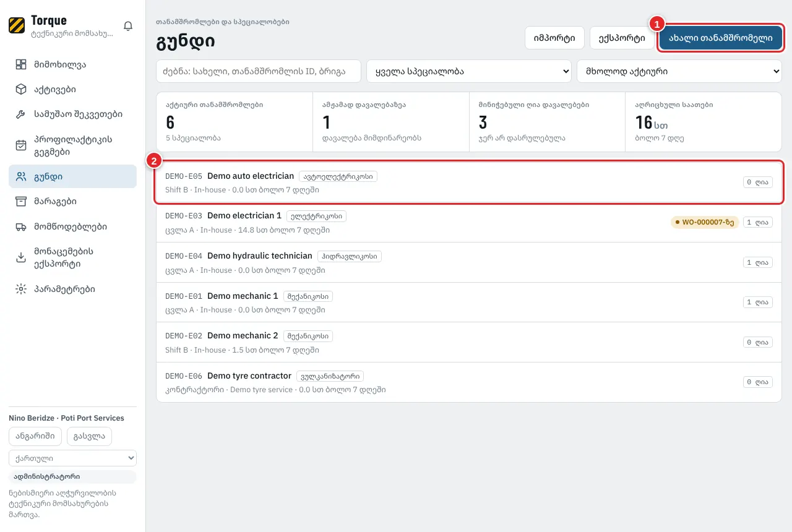This screenshot has width=792, height=532.
Task: Click the ავტოელექტრიკოსი specialty tag
Action: (338, 176)
